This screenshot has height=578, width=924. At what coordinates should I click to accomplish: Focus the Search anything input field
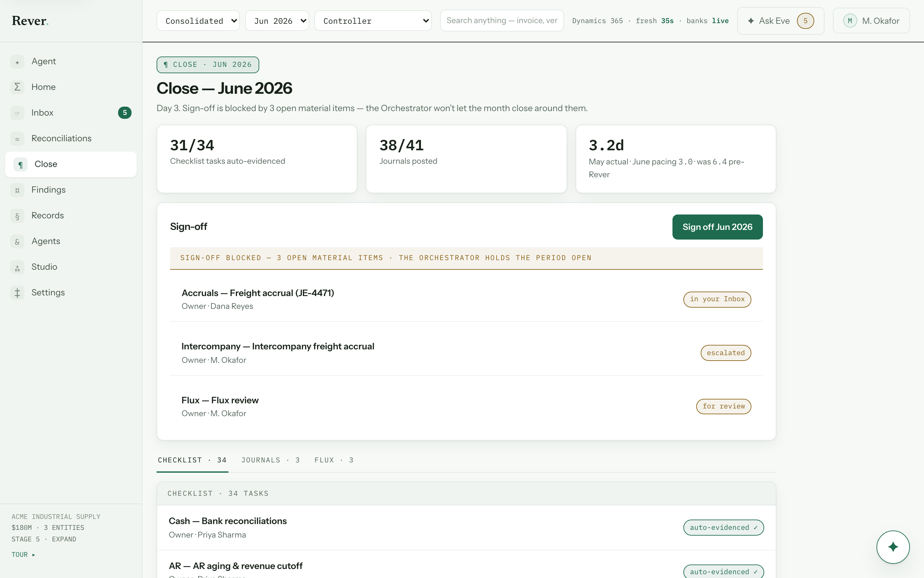(502, 21)
